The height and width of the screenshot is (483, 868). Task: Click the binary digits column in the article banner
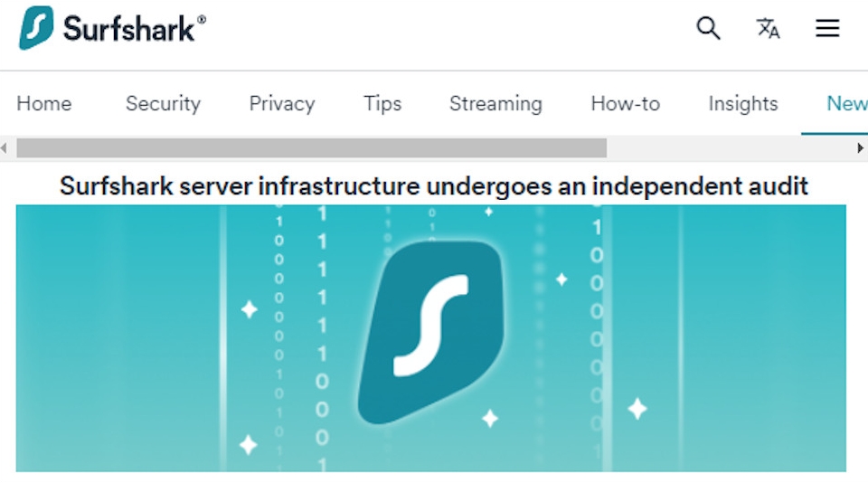tap(321, 335)
